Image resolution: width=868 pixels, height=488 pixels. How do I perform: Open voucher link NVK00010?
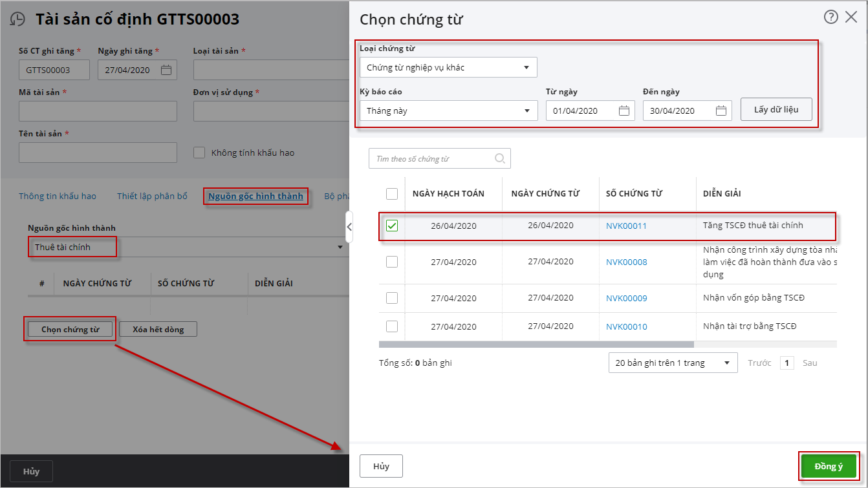pos(626,326)
